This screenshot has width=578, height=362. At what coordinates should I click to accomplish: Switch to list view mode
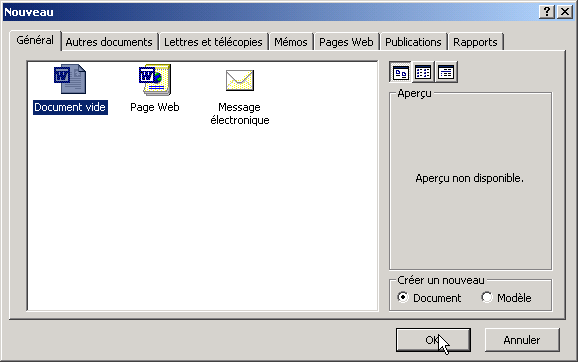(423, 72)
